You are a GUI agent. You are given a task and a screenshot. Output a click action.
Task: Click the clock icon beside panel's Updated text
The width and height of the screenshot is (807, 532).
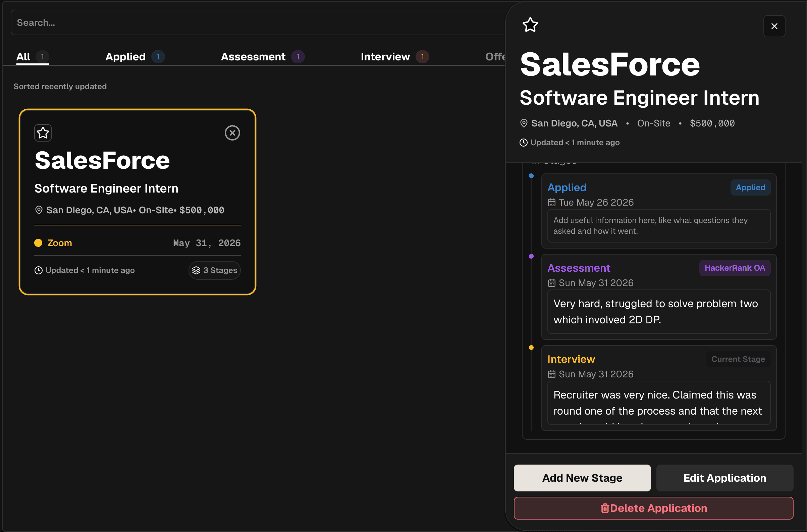[524, 143]
